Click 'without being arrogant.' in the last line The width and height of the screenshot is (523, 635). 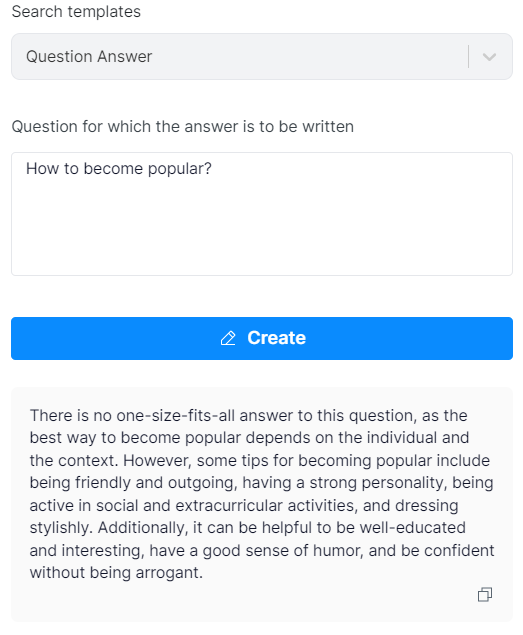pyautogui.click(x=116, y=573)
